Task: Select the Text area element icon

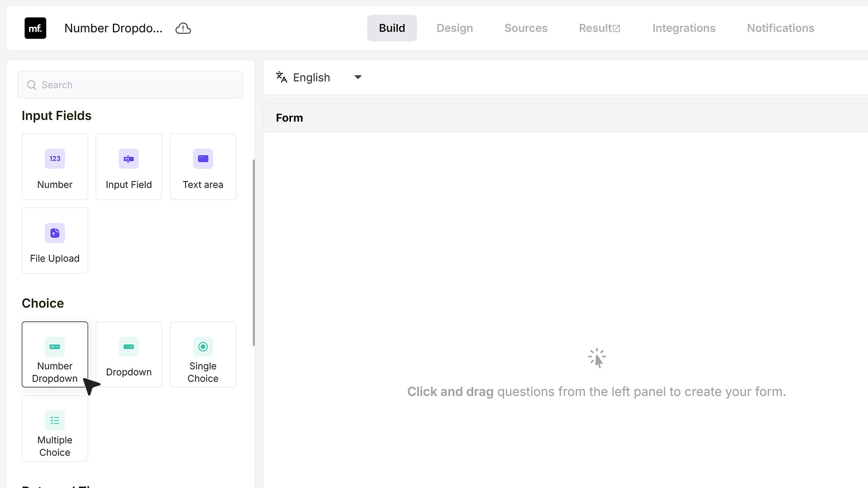Action: (203, 159)
